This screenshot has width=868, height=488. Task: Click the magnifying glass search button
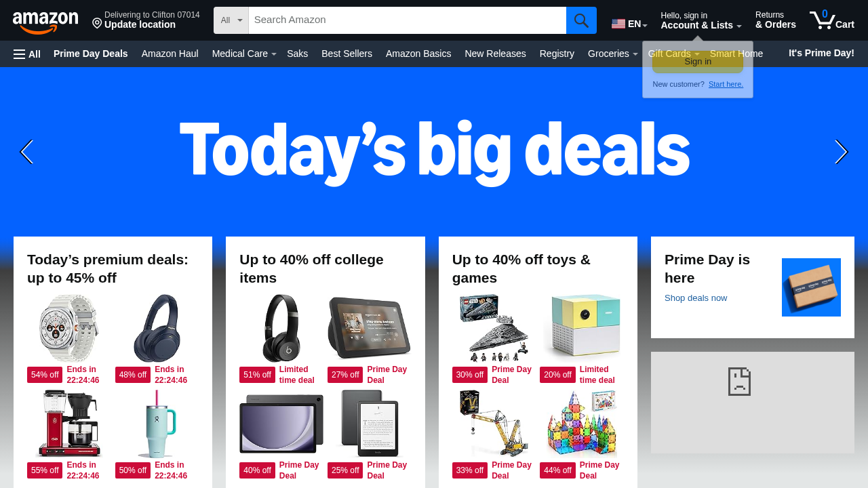coord(581,20)
